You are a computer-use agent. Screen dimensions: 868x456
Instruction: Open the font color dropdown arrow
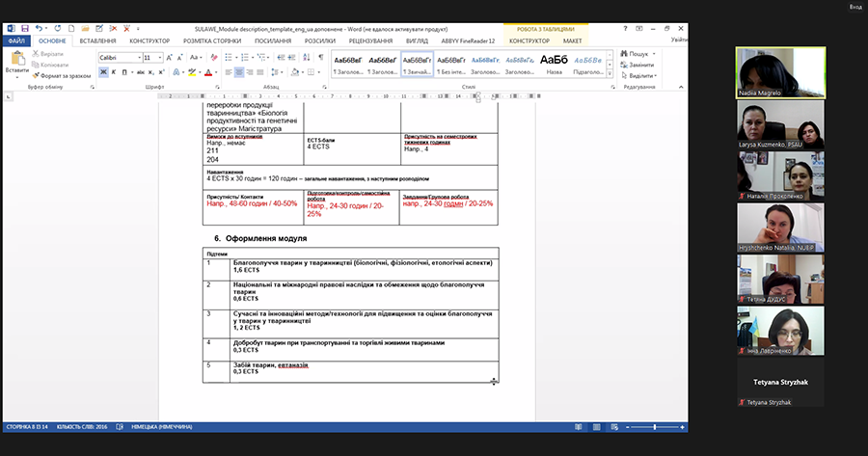coord(216,72)
